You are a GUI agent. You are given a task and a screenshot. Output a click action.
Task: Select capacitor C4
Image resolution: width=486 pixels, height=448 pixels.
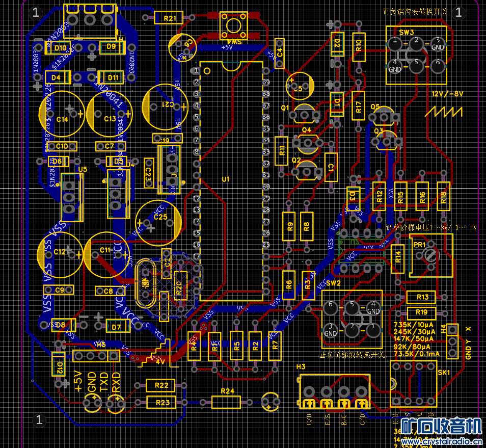[279, 54]
